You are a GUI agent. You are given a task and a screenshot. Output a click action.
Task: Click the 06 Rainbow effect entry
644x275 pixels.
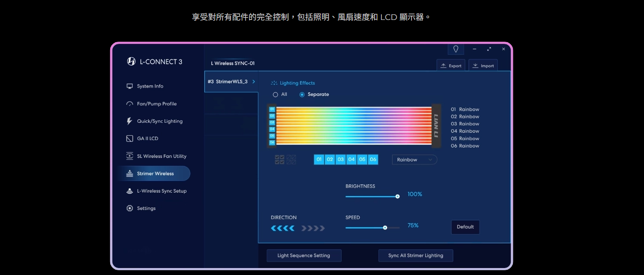(x=465, y=146)
